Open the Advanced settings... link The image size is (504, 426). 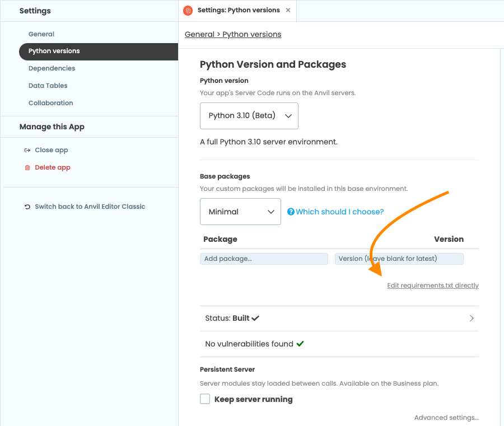coord(446,418)
